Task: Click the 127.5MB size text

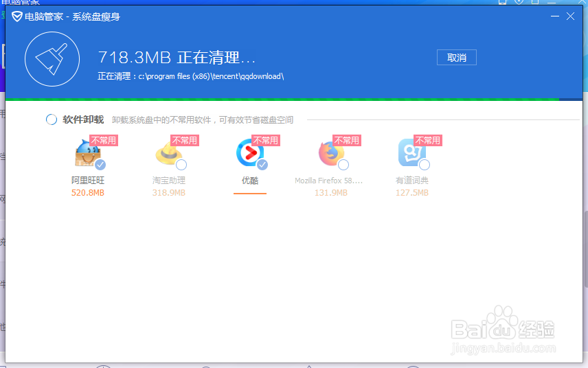Action: tap(411, 193)
